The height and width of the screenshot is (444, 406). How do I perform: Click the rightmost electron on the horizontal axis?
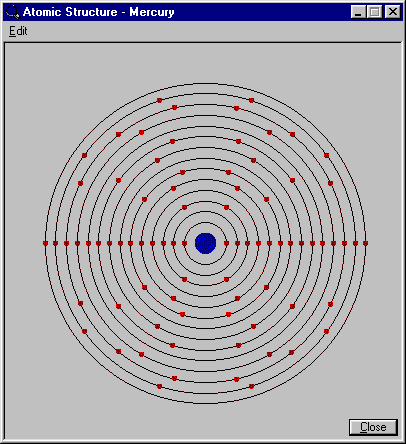click(365, 243)
